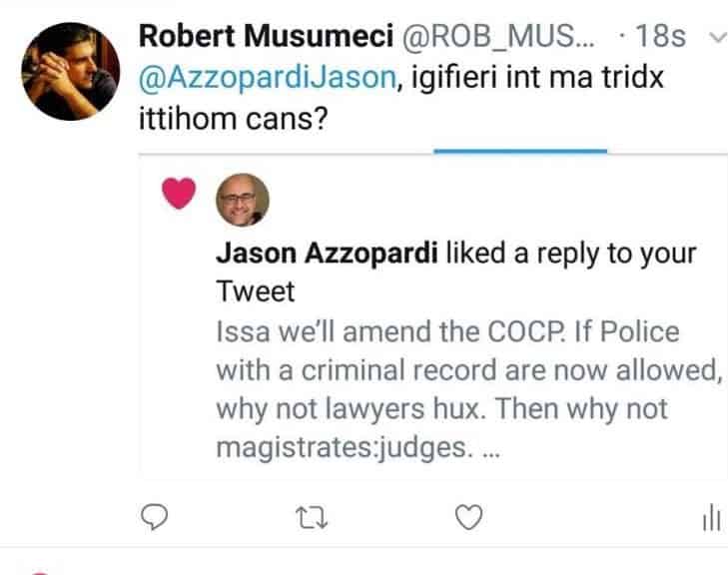View tweet analytics bar chart icon

(711, 517)
